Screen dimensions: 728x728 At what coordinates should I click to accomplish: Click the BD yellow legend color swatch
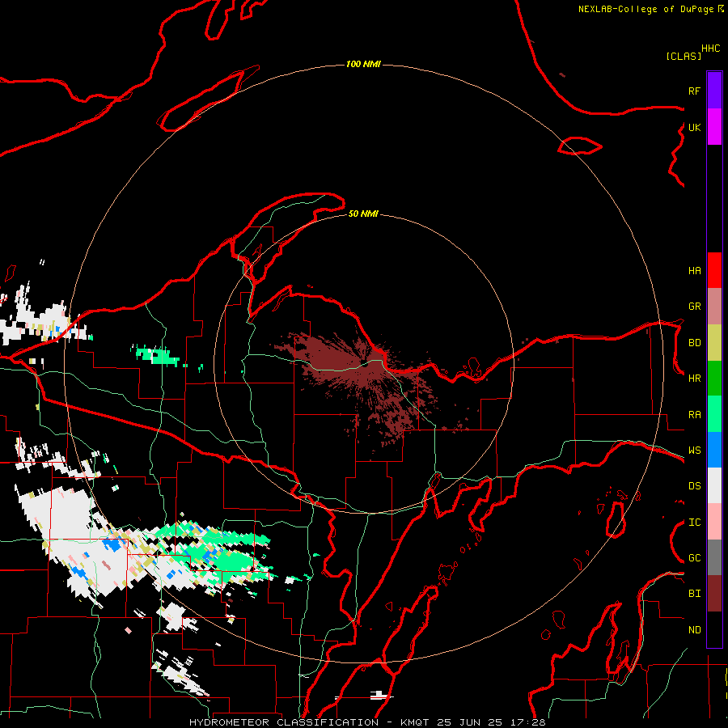(x=714, y=342)
